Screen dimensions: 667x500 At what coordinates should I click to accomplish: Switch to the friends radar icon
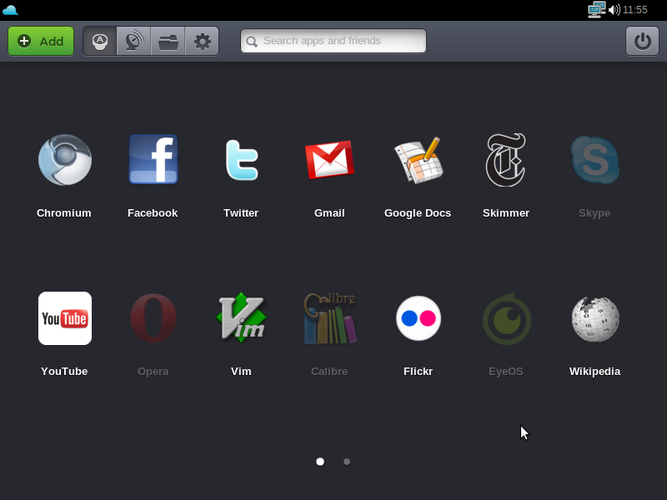[134, 41]
